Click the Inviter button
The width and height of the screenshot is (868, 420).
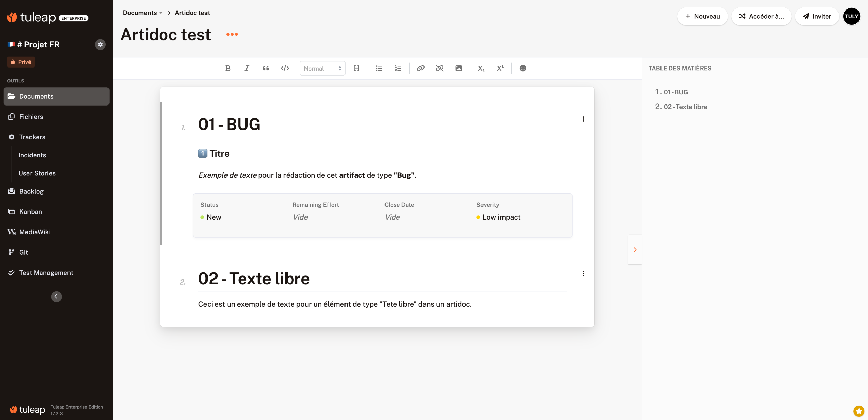coord(816,16)
